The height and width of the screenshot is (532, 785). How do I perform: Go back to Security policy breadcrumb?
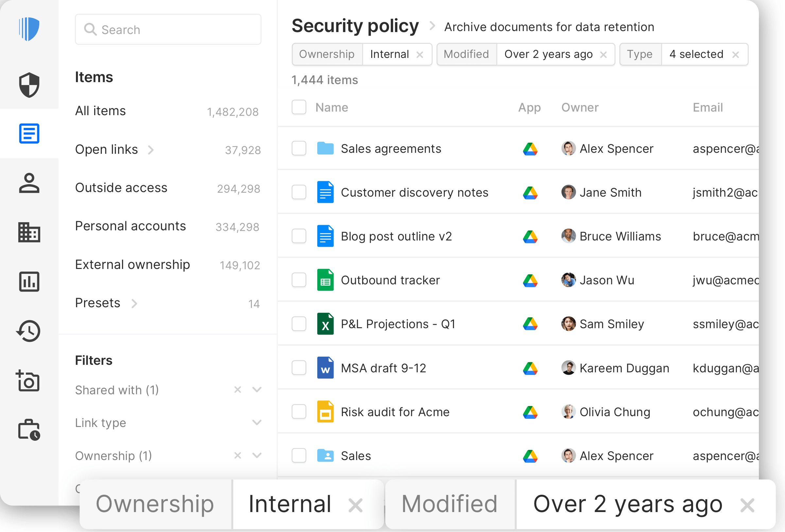[x=355, y=27]
